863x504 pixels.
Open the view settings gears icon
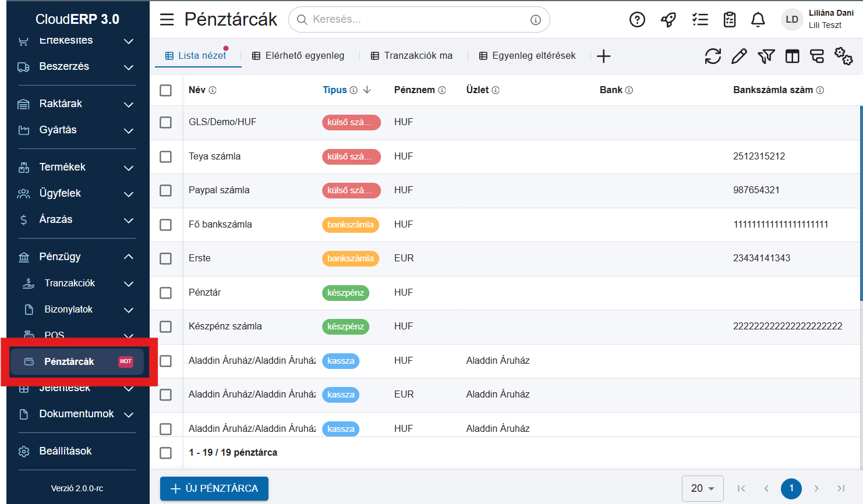point(843,56)
